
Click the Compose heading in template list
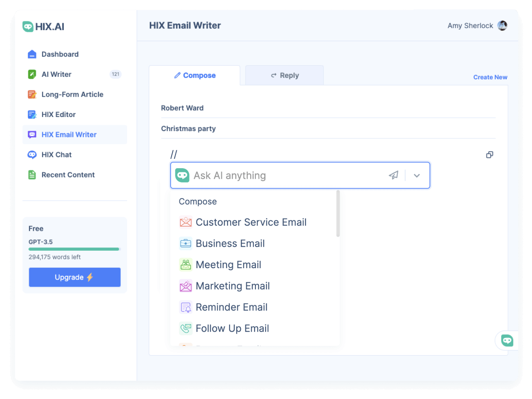(198, 202)
